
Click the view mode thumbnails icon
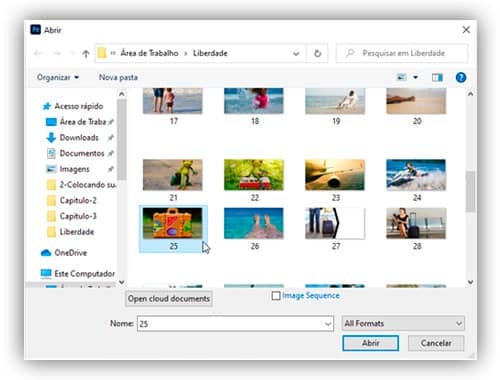[x=401, y=77]
